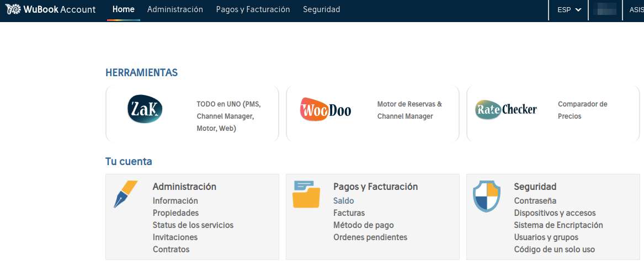
Task: Click the Seguridad card heading
Action: coord(535,187)
